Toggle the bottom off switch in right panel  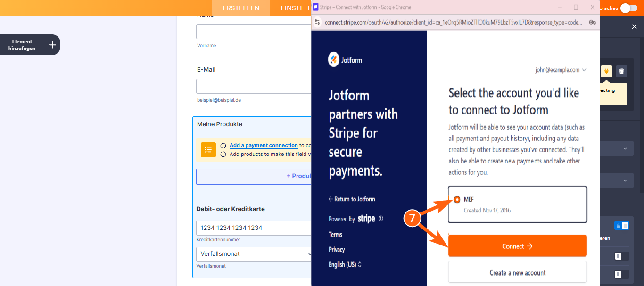click(x=621, y=274)
